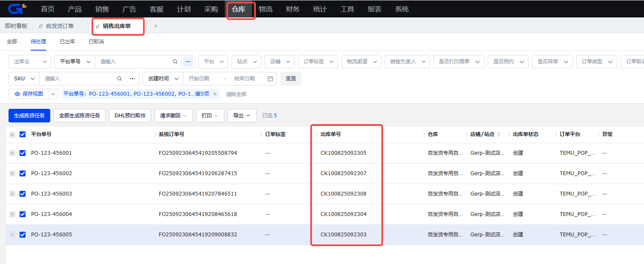Uncheck row PO-123-456002 checkbox
Image resolution: width=644 pixels, height=264 pixels.
pyautogui.click(x=23, y=173)
